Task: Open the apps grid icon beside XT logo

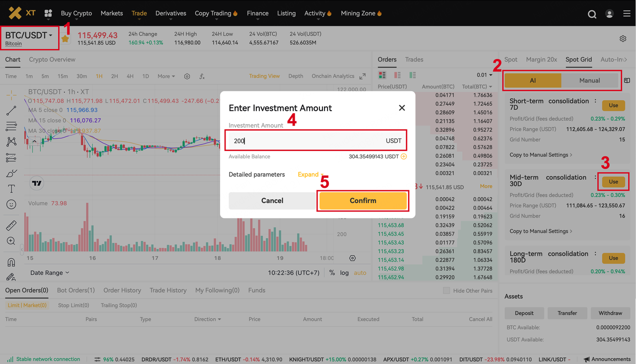Action: click(48, 13)
